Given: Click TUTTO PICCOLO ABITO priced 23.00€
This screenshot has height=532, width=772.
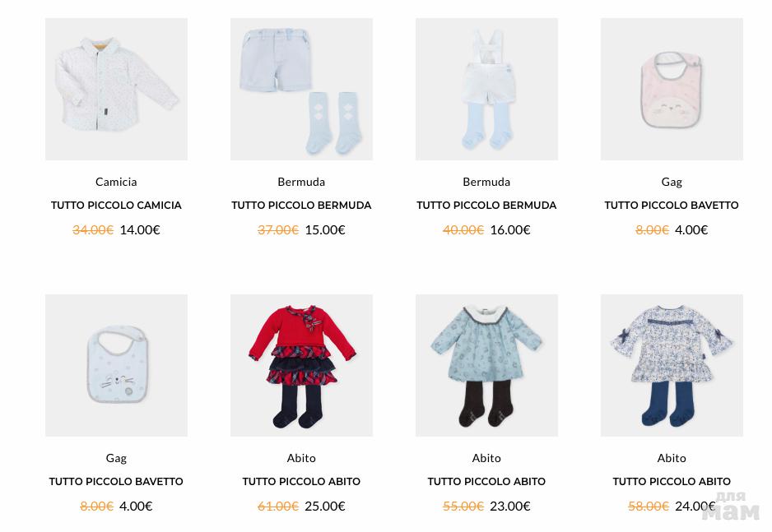Looking at the screenshot, I should (x=486, y=481).
